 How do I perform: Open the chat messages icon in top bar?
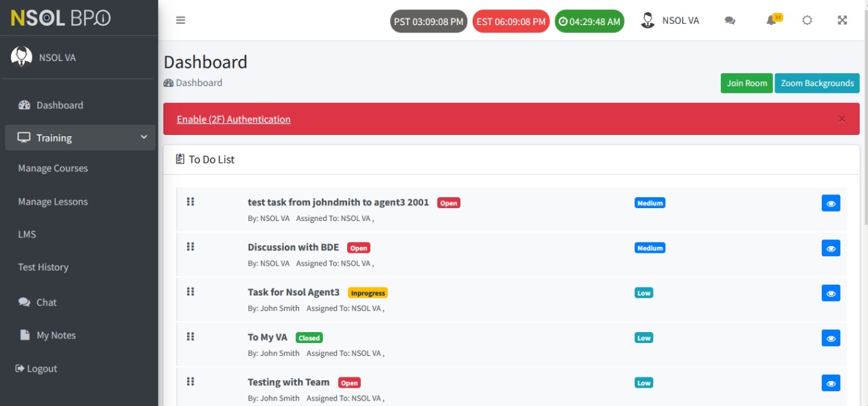730,20
